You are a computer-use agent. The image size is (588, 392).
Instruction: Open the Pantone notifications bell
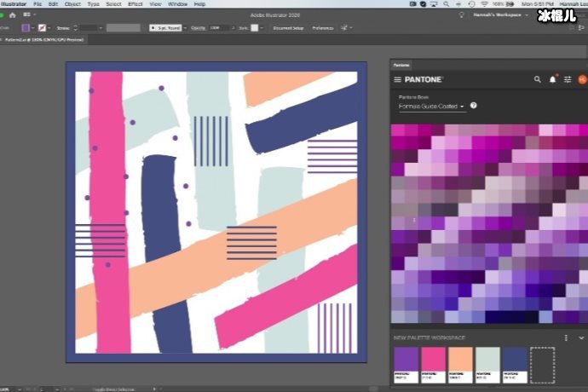[x=552, y=79]
